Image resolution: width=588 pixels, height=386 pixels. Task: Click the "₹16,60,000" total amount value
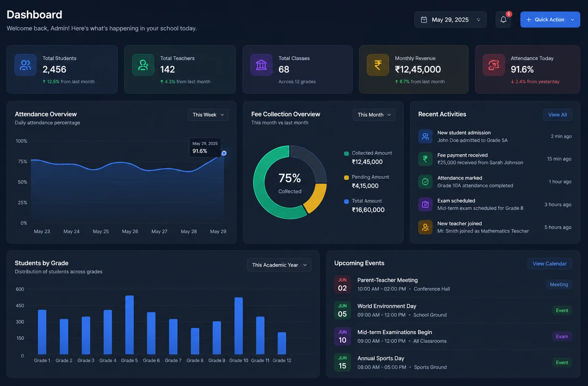368,210
